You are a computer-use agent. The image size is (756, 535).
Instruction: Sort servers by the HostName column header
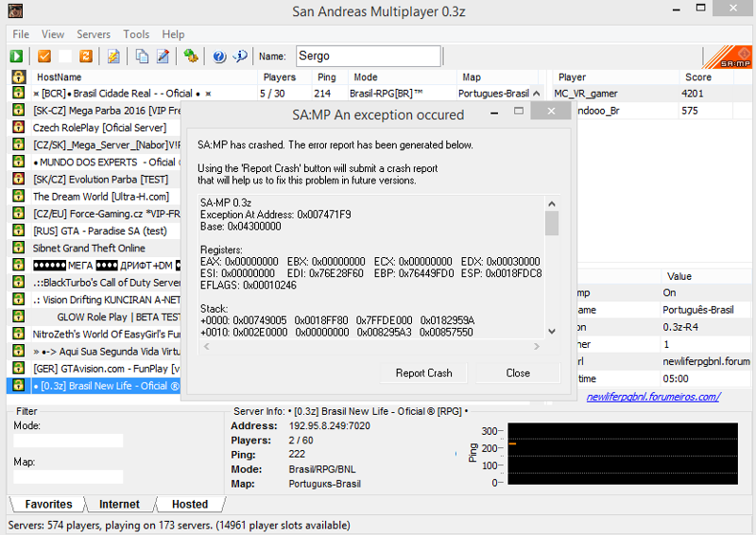pyautogui.click(x=144, y=77)
